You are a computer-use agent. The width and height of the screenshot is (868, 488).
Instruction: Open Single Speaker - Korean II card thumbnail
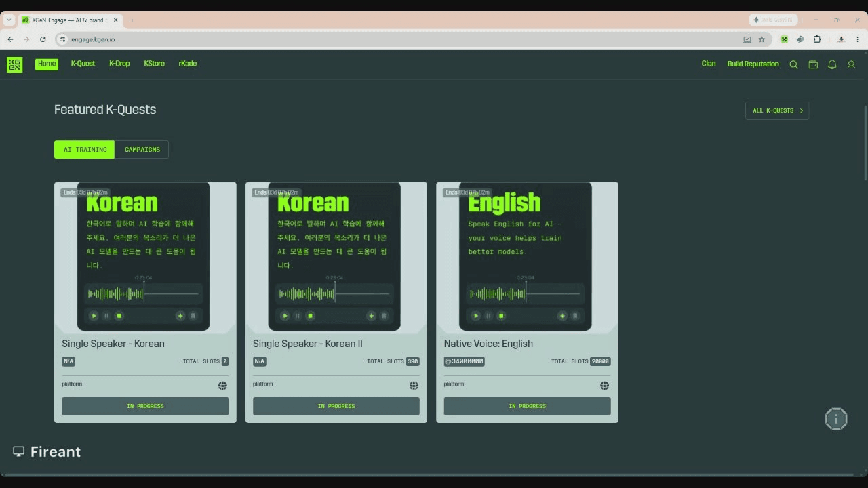click(336, 257)
